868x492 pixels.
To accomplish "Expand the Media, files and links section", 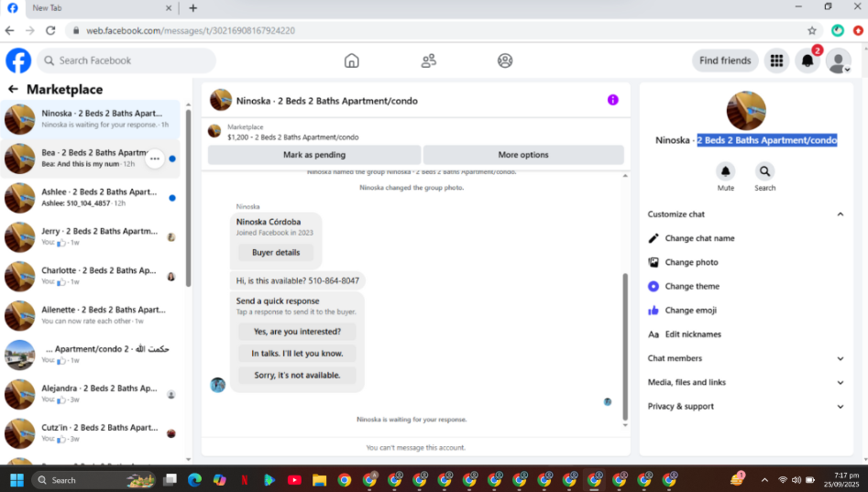I will coord(746,382).
